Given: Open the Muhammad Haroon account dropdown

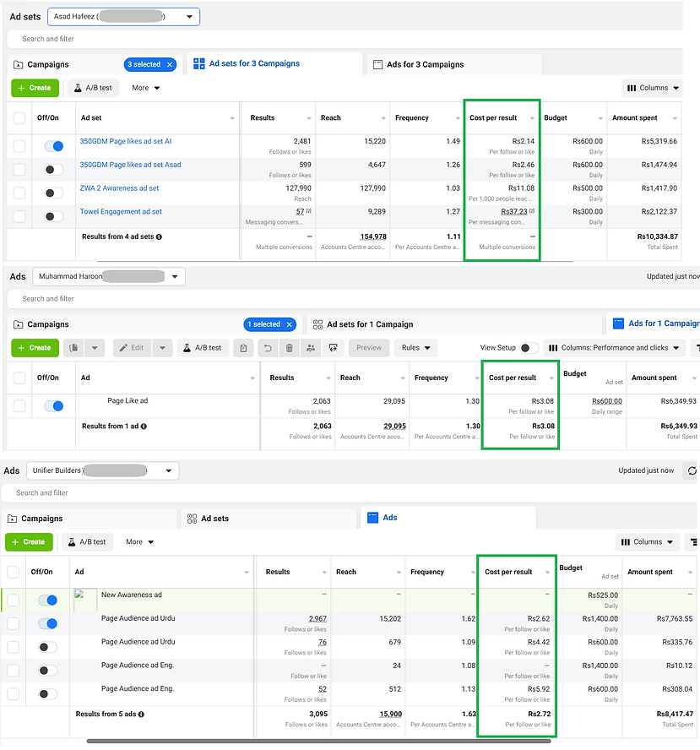Looking at the screenshot, I should click(x=109, y=276).
